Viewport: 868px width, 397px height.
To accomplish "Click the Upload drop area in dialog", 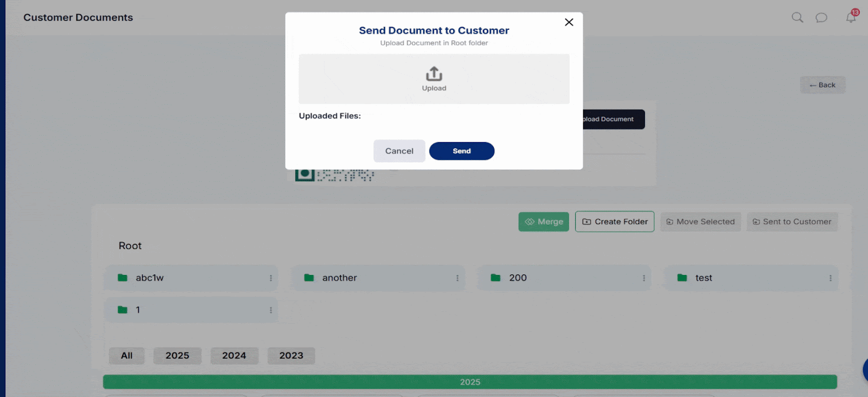I will click(x=434, y=79).
